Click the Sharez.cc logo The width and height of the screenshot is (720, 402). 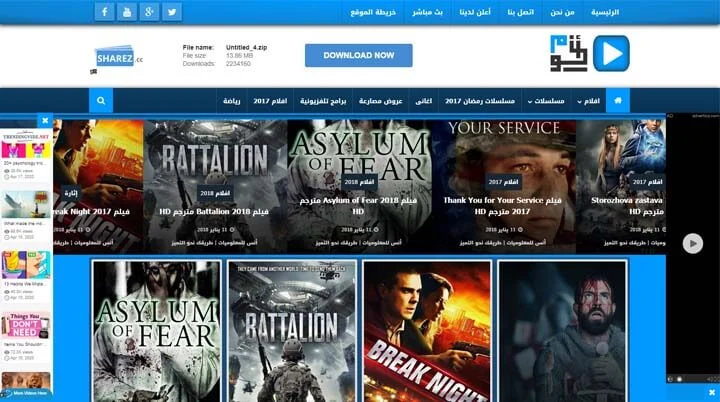pyautogui.click(x=118, y=58)
